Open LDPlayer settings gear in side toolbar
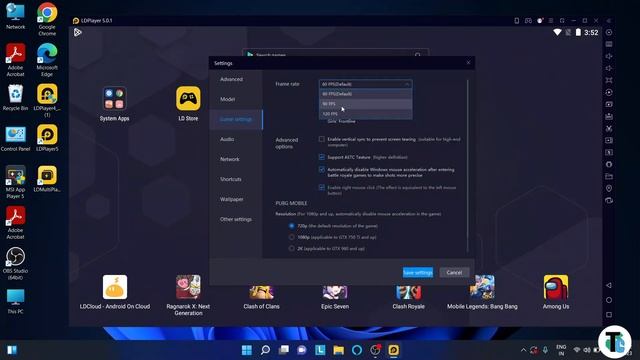 pos(609,32)
